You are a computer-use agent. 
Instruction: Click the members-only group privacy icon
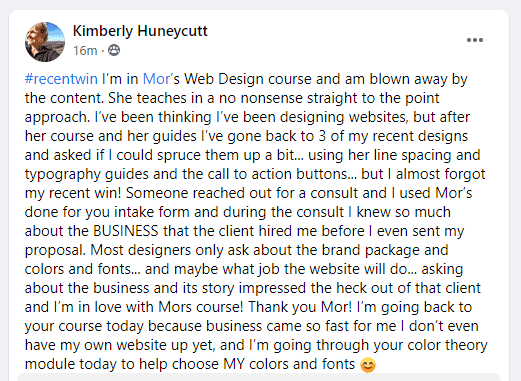click(x=114, y=50)
